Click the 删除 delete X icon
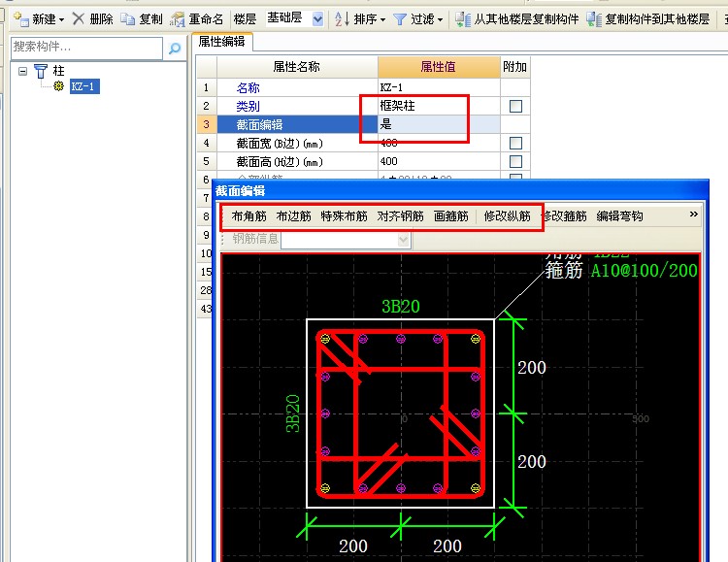Image resolution: width=728 pixels, height=562 pixels. click(x=79, y=18)
